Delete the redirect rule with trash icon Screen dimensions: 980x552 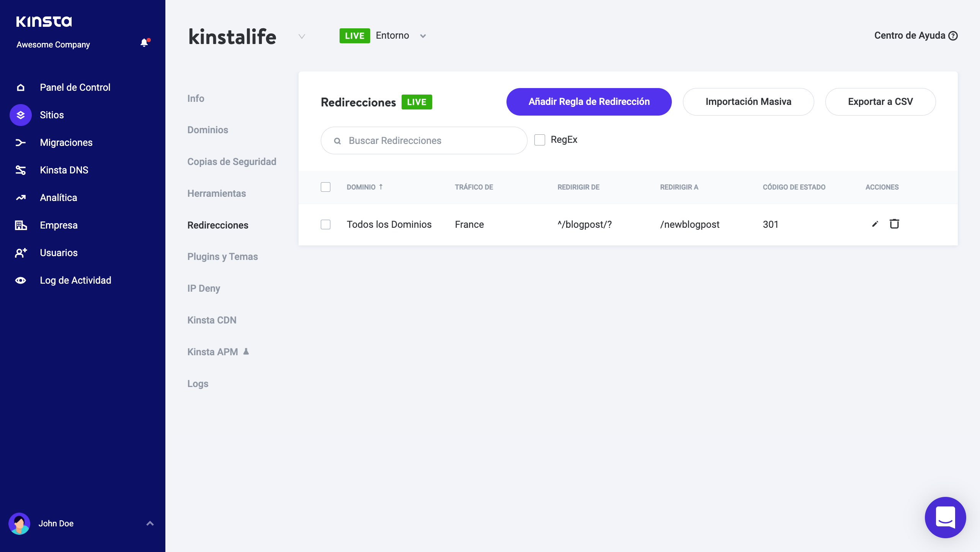(x=894, y=224)
